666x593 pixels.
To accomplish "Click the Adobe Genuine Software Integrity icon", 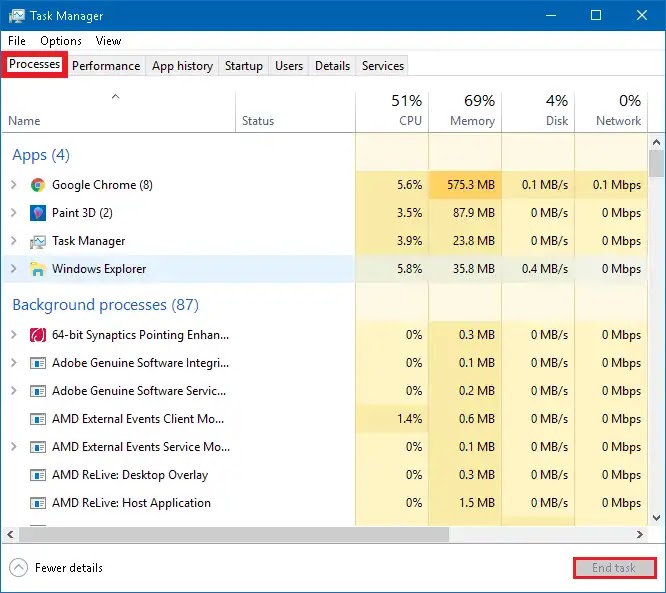I will click(x=38, y=363).
